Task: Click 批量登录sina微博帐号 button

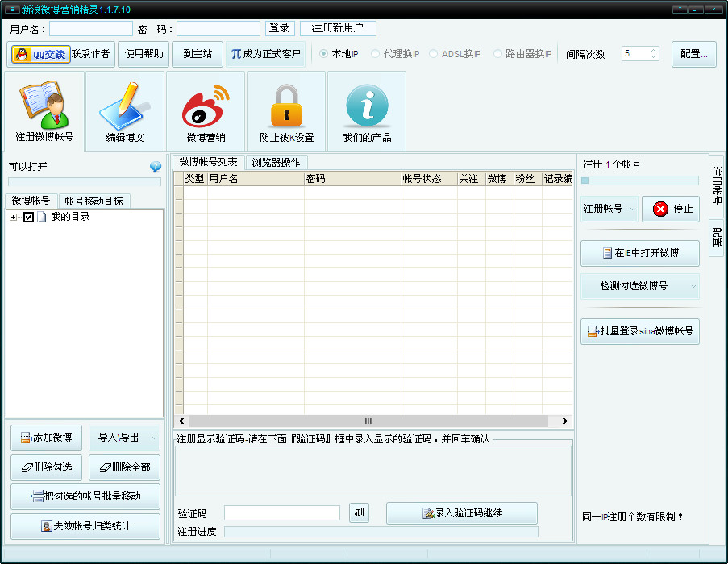Action: pos(640,331)
